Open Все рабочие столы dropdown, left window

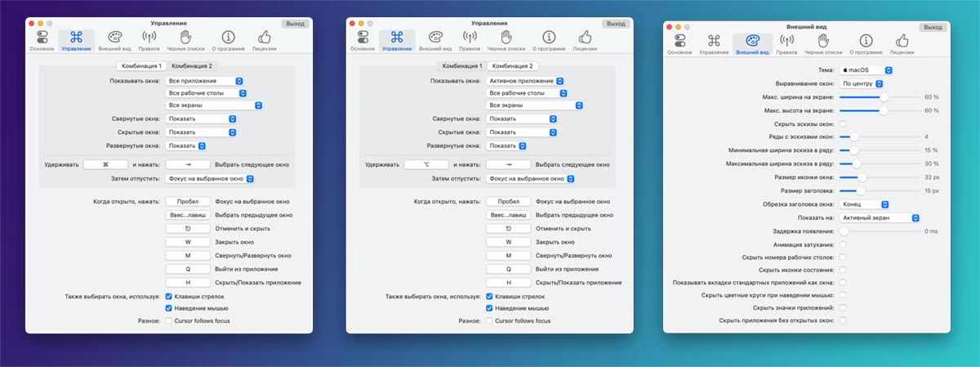(206, 93)
